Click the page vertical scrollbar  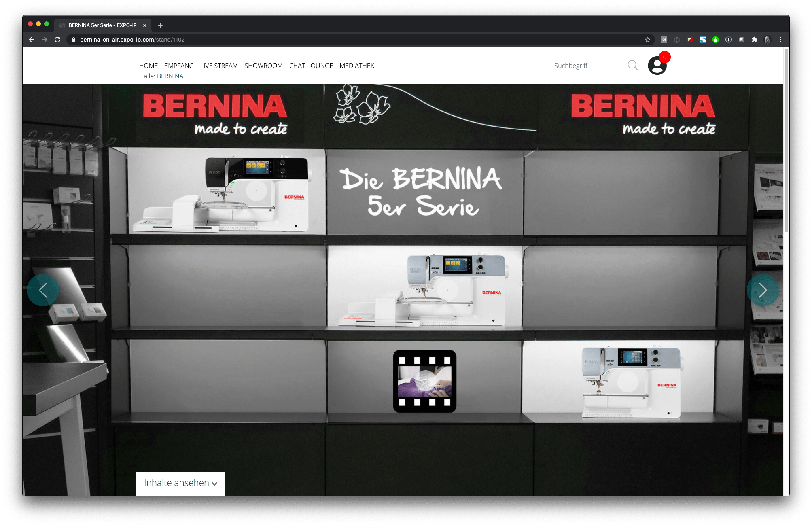point(786,140)
